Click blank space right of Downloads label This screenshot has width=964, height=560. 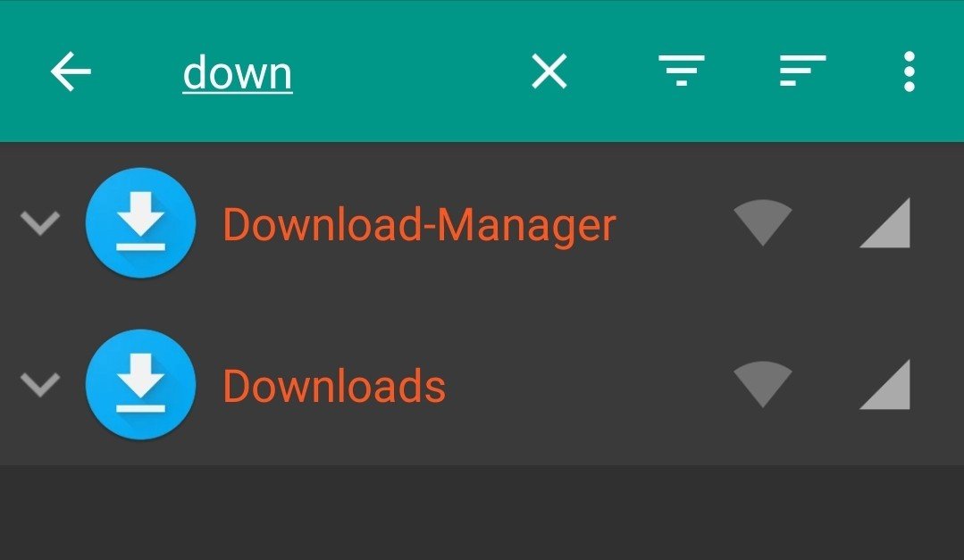(x=587, y=385)
